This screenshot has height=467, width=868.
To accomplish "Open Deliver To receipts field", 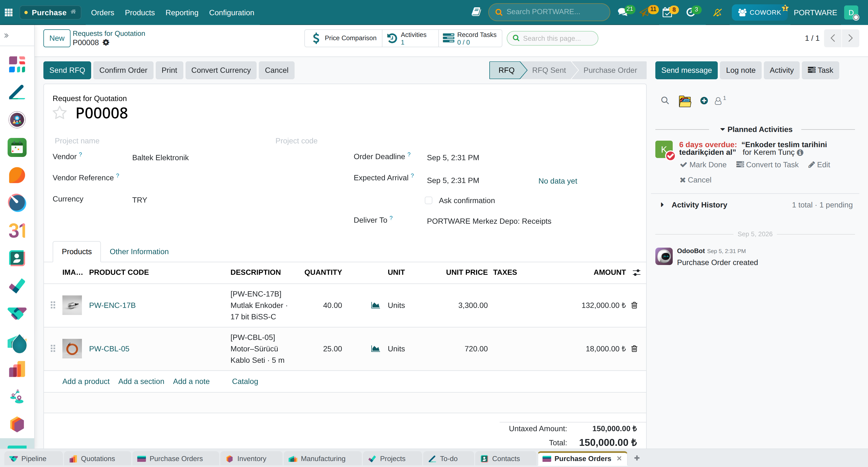I will pyautogui.click(x=489, y=221).
